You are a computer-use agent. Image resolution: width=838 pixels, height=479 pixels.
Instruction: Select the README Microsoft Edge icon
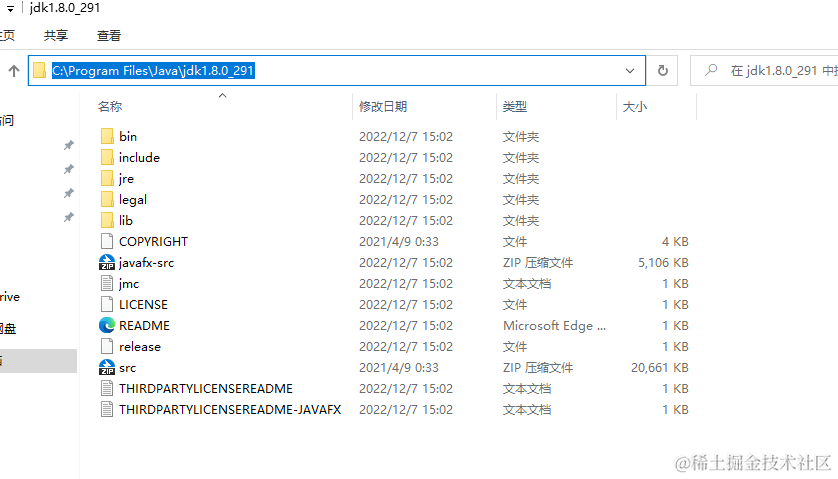[x=107, y=325]
